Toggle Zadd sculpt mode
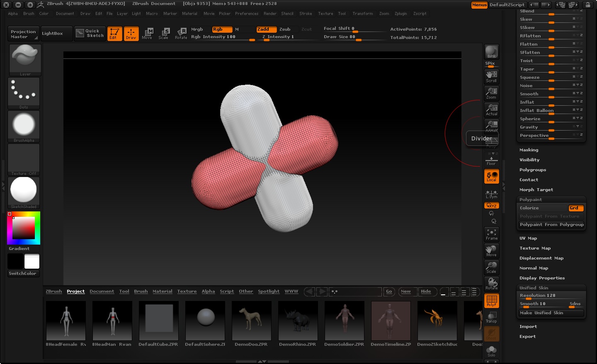Screen dimensions: 597x364 point(266,29)
